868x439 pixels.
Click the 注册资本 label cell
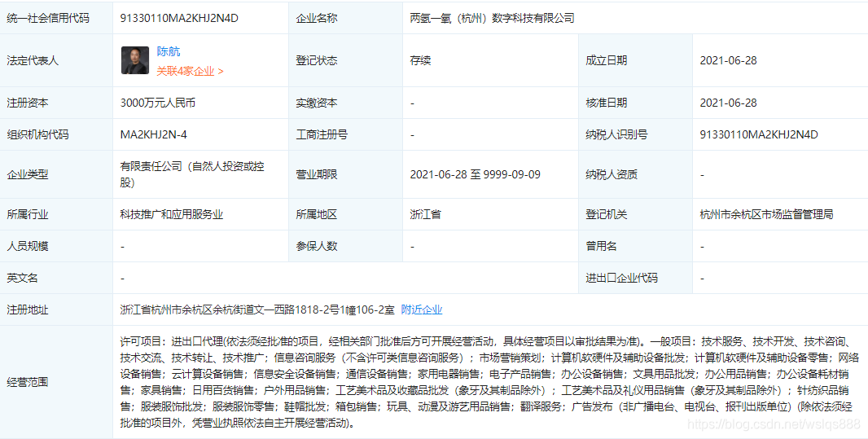56,103
